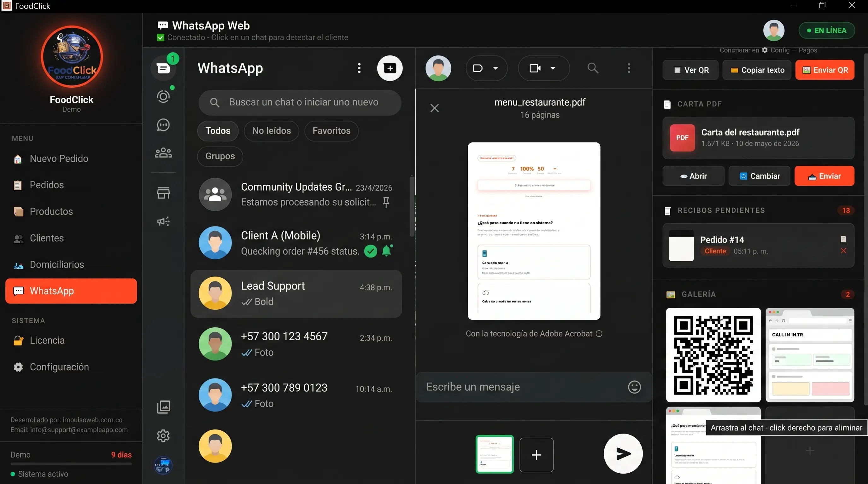Viewport: 868px width, 484px height.
Task: Click the Copiar texto button
Action: pos(757,70)
